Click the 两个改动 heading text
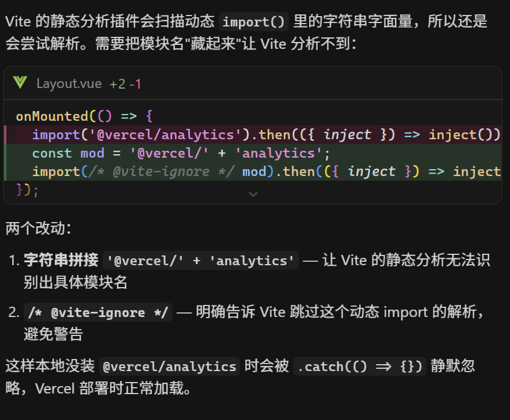The height and width of the screenshot is (420, 510). tap(38, 228)
